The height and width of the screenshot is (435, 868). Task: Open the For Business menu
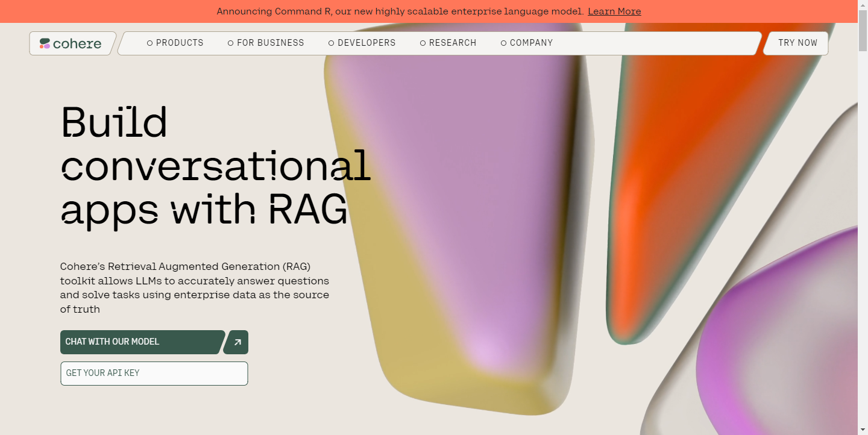[266, 43]
